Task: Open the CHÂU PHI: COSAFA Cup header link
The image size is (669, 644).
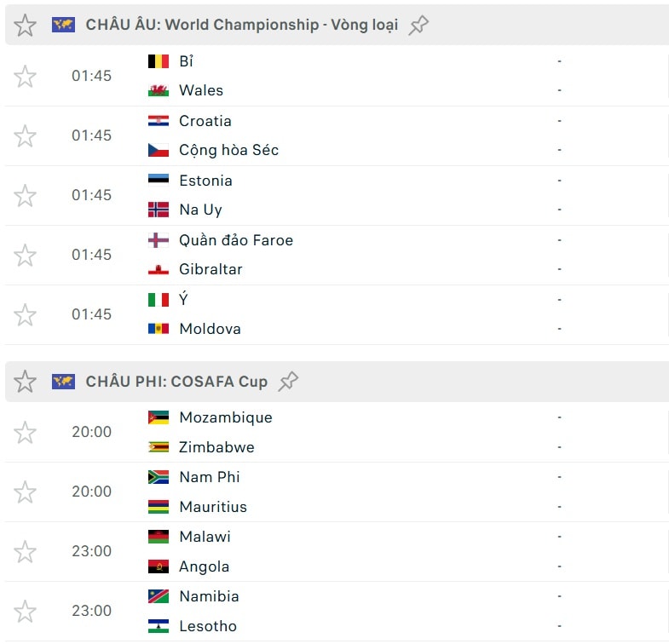Action: [x=176, y=382]
